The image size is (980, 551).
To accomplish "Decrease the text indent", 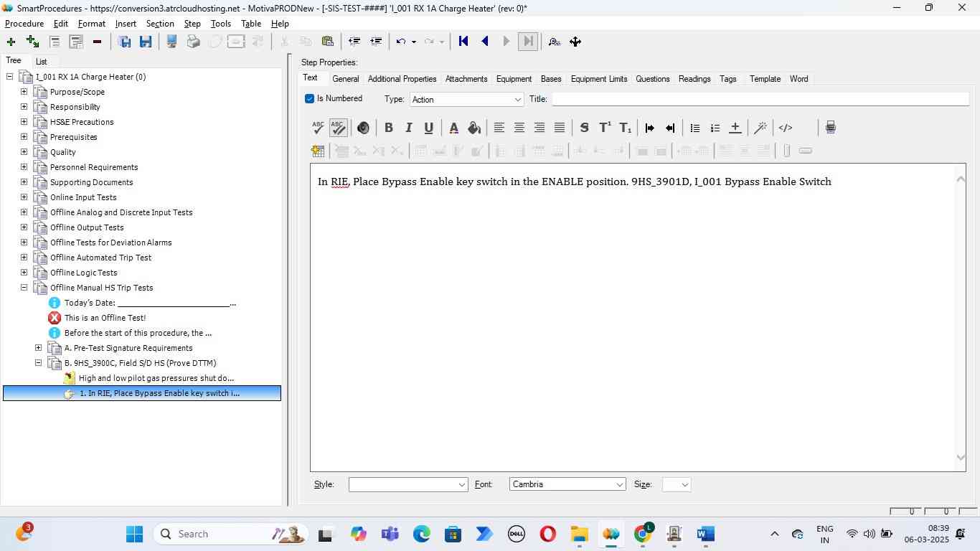I will 670,128.
